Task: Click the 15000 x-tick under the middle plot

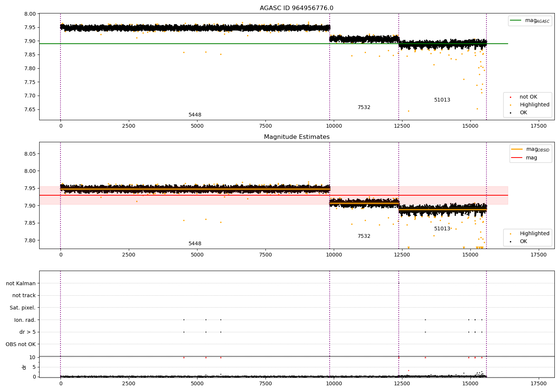Action: [x=470, y=255]
